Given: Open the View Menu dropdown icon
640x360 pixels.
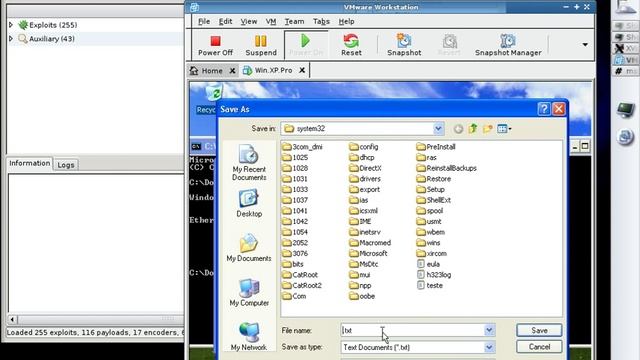Looking at the screenshot, I should click(x=504, y=129).
